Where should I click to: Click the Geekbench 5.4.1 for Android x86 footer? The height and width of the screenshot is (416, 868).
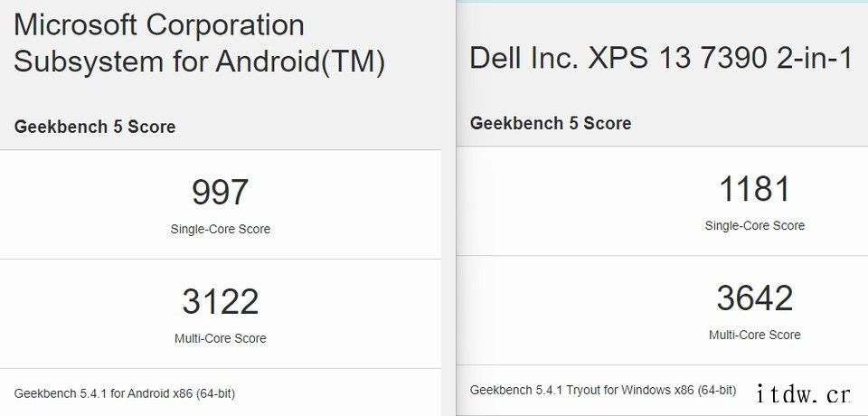[125, 393]
